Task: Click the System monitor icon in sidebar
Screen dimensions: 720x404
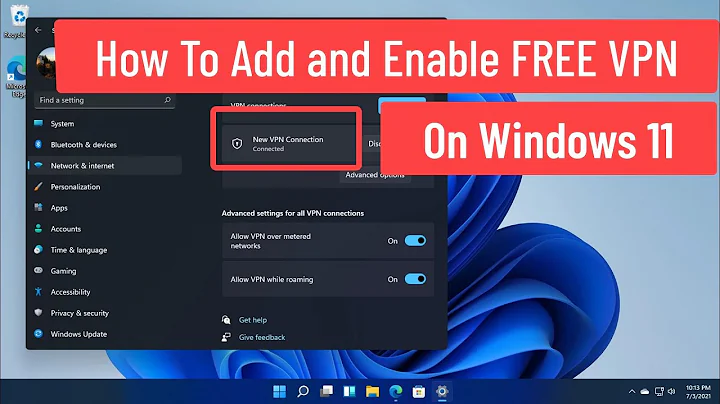Action: (x=39, y=123)
